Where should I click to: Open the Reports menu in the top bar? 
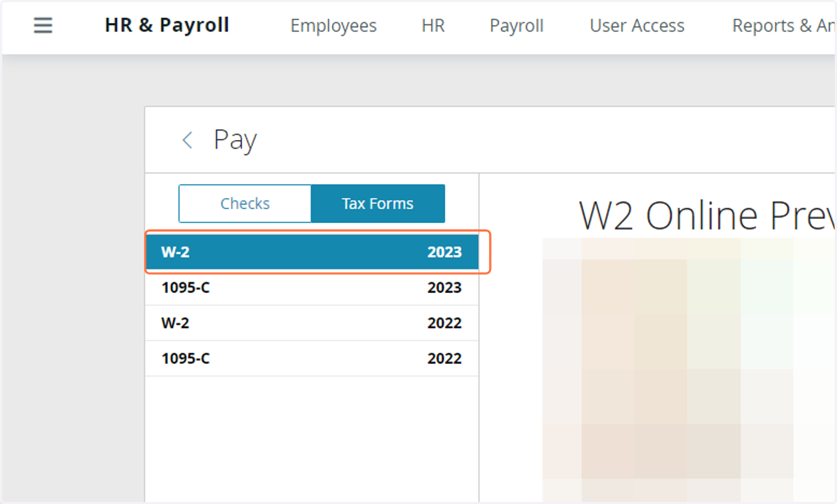pyautogui.click(x=783, y=26)
